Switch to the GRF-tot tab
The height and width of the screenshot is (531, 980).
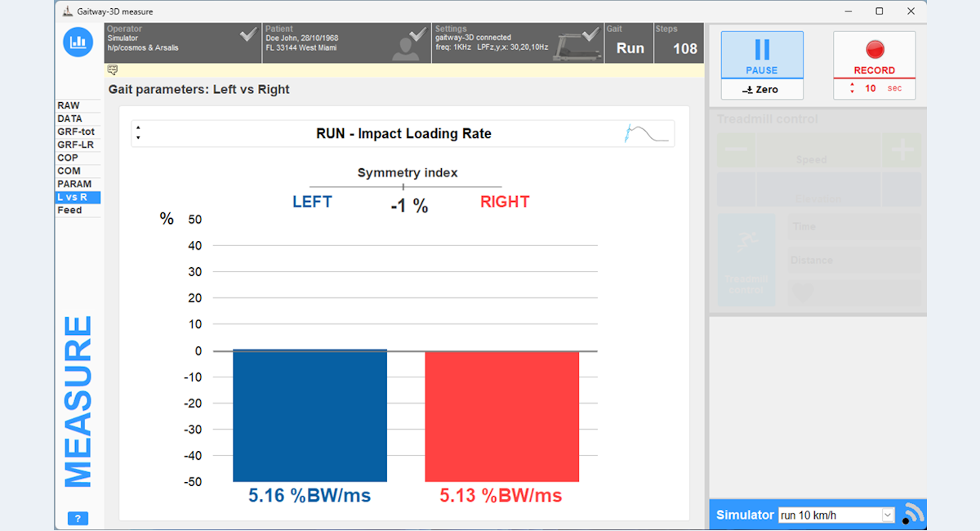76,132
